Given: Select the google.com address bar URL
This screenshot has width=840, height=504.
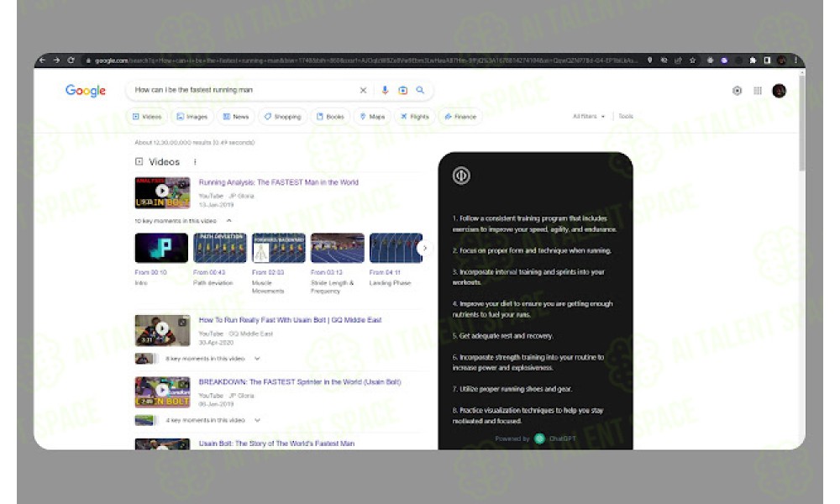Looking at the screenshot, I should coord(366,60).
